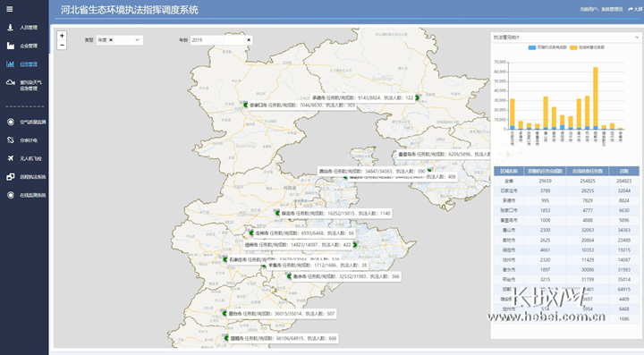Zoom in on the map with plus button
The height and width of the screenshot is (355, 644).
pos(62,36)
